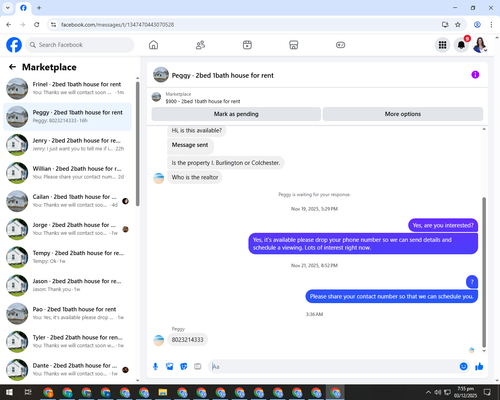500x400 pixels.
Task: Open the Gaming icon in top navigation
Action: pyautogui.click(x=340, y=45)
